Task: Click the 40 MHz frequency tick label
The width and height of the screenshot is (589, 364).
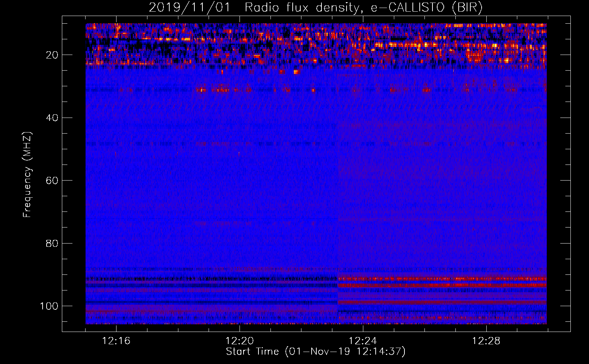Action: coord(52,118)
